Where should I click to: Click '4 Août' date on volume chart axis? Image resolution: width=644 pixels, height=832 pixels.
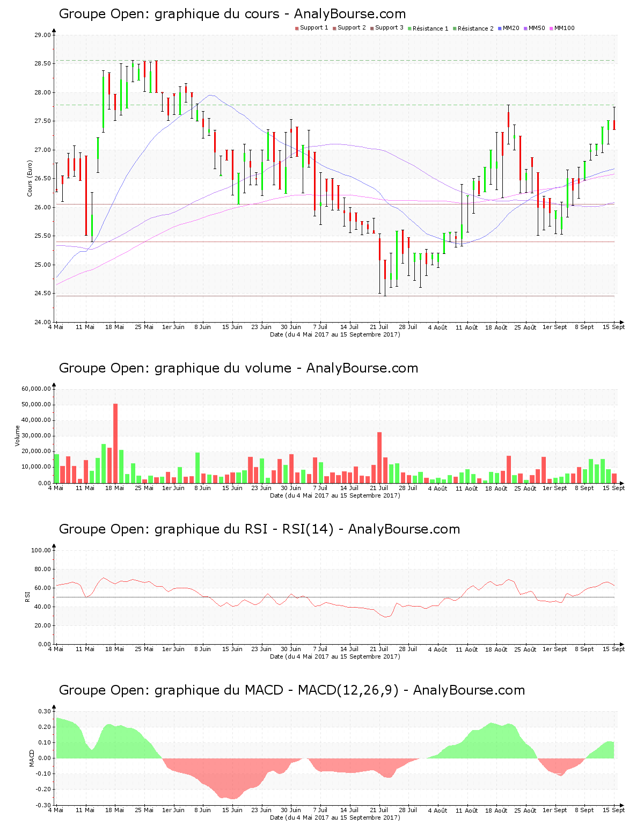437,488
